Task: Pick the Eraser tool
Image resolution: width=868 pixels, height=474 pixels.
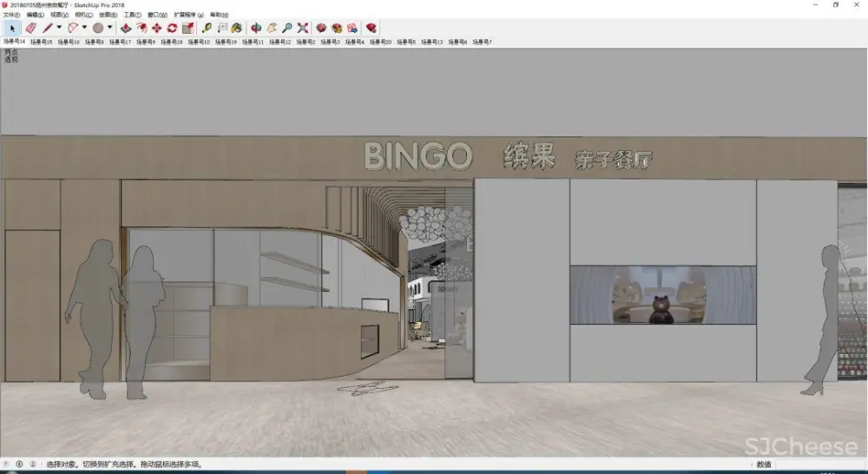Action: (30, 28)
